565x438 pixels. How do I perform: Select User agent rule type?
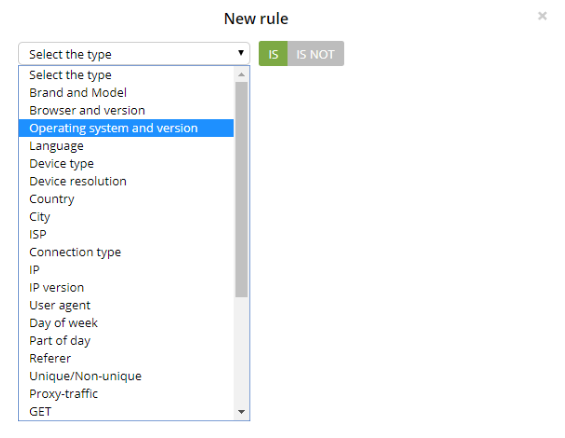126,305
